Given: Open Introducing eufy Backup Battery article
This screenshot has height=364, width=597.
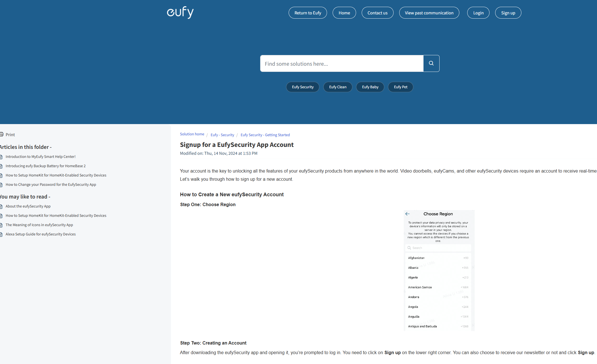Looking at the screenshot, I should [45, 166].
